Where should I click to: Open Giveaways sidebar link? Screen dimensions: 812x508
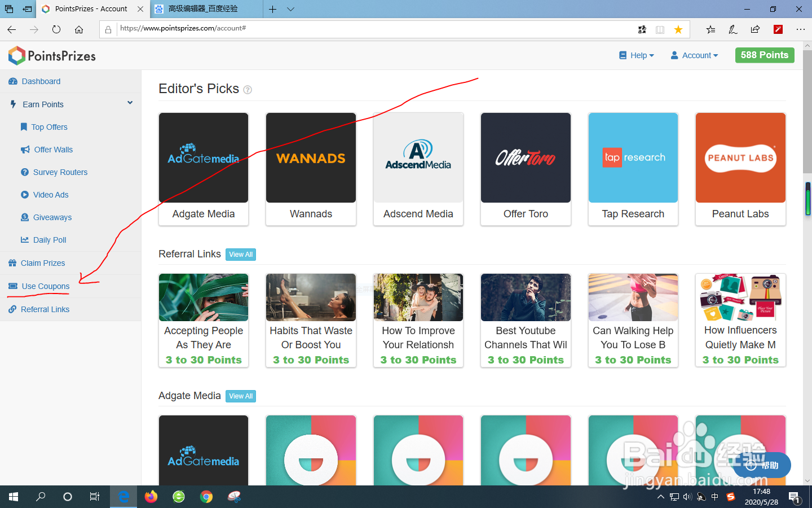pyautogui.click(x=46, y=217)
